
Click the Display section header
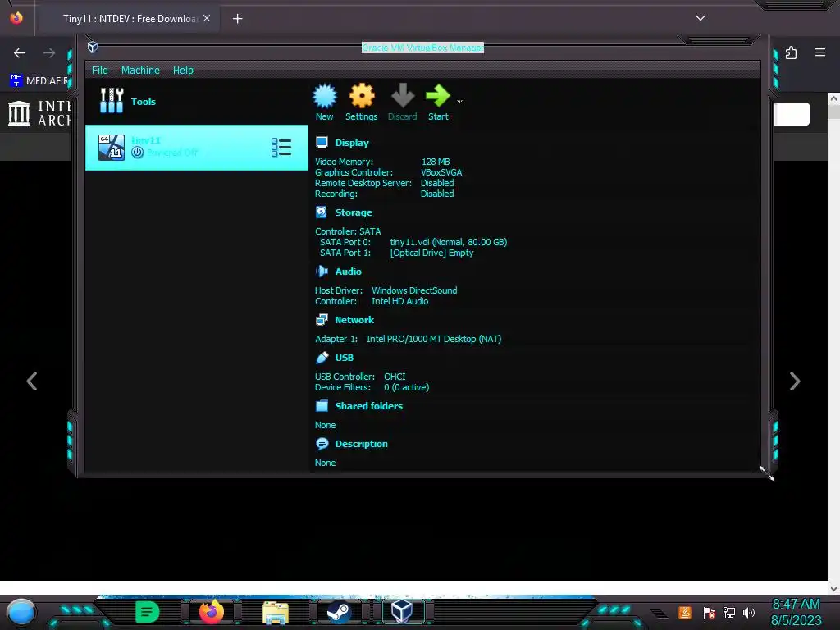352,143
